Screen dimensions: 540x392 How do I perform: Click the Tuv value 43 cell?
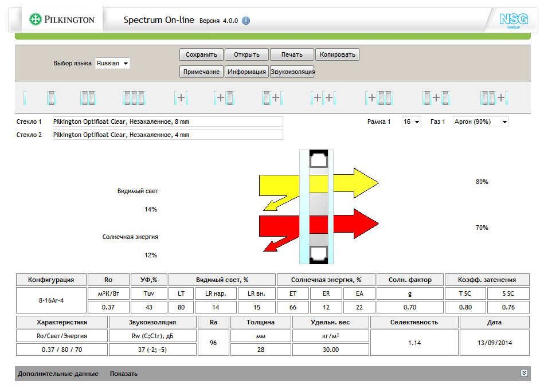pyautogui.click(x=149, y=307)
